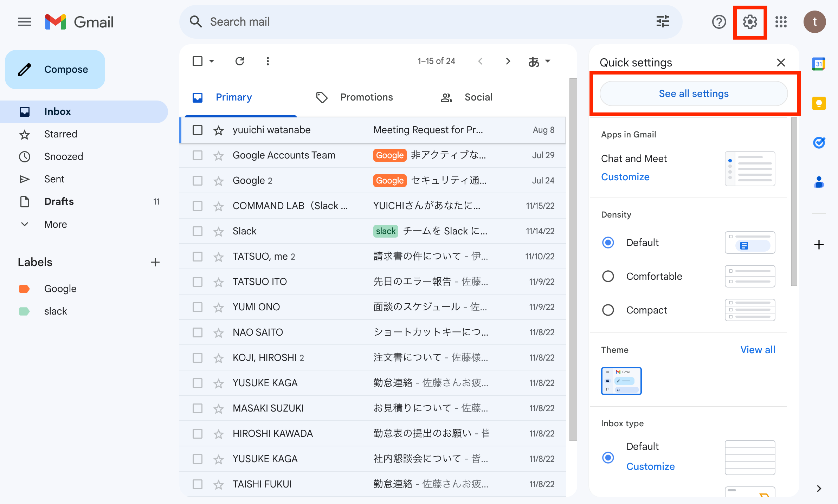Hide the side panel chevron
Screen dimensions: 838x504
819,488
